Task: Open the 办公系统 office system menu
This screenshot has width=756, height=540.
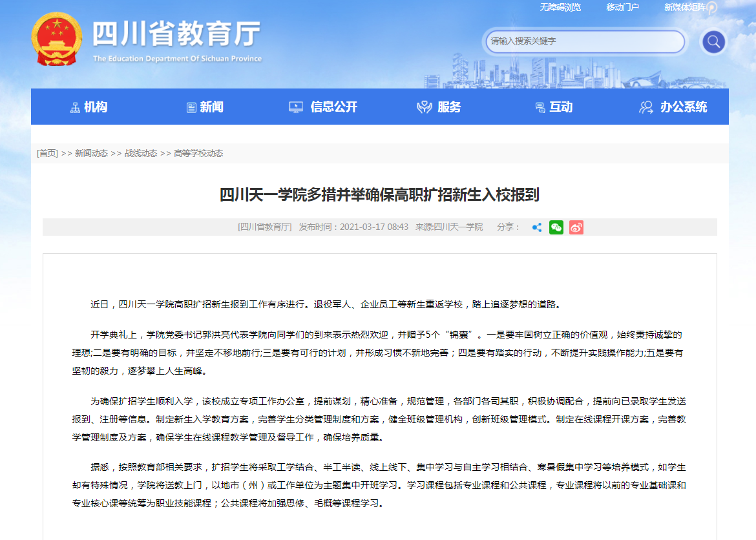Action: pos(683,107)
